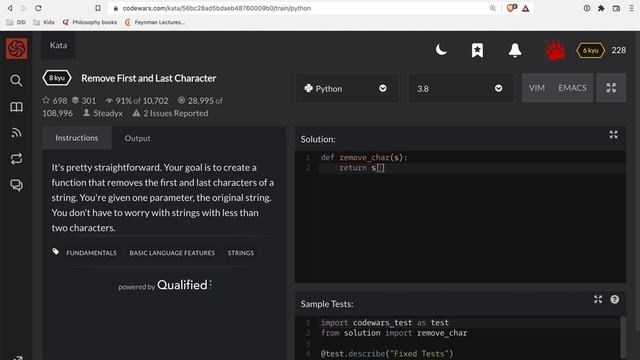Open the feed icon in sidebar

pos(16,133)
